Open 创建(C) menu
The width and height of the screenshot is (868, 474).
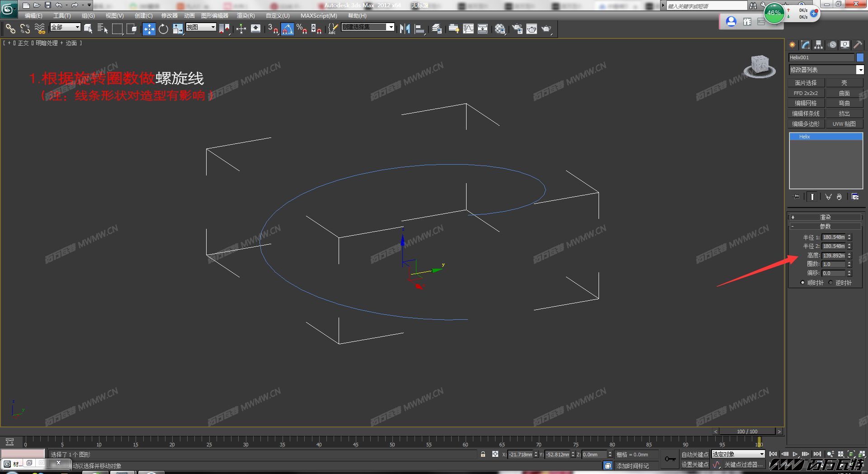[x=144, y=15]
